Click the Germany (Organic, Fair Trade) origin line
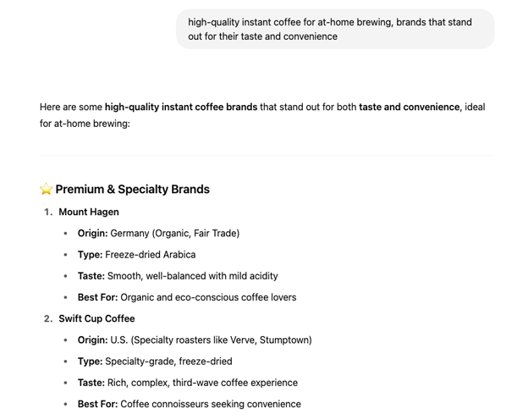This screenshot has width=506, height=420. coord(158,234)
